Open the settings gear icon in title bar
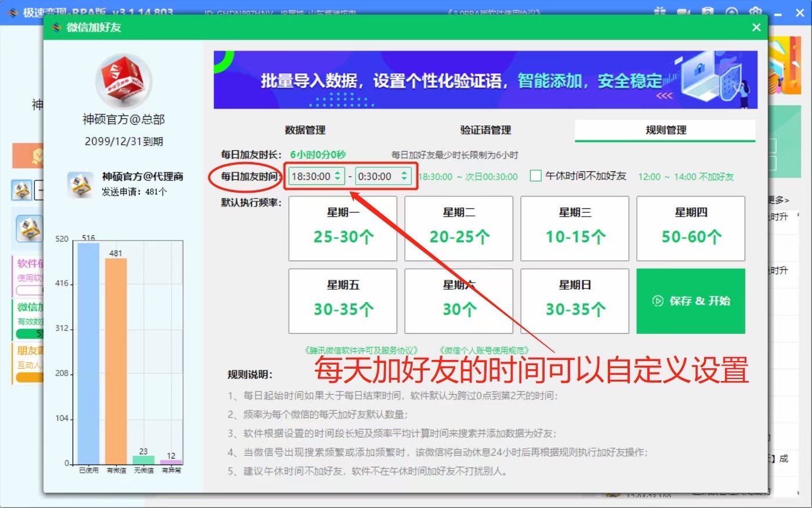 point(755,12)
